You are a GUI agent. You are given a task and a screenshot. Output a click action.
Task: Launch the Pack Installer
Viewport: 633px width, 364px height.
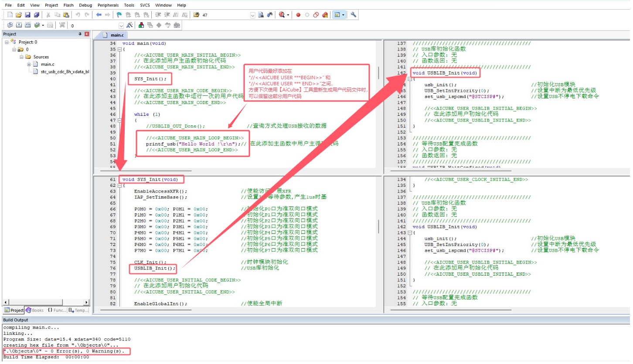pos(177,25)
